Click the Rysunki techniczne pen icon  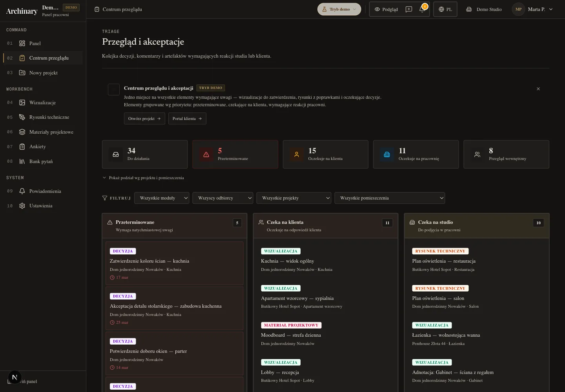(x=22, y=117)
